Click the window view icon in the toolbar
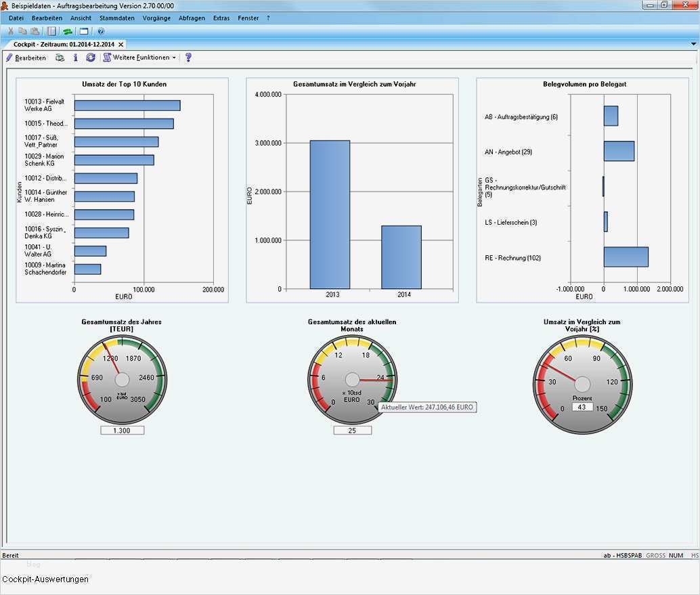 point(84,31)
